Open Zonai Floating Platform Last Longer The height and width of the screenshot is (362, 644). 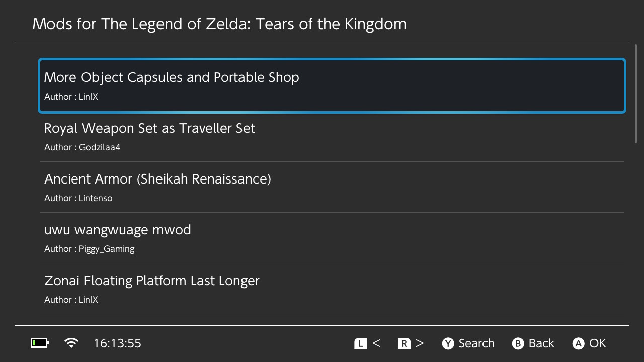[332, 289]
